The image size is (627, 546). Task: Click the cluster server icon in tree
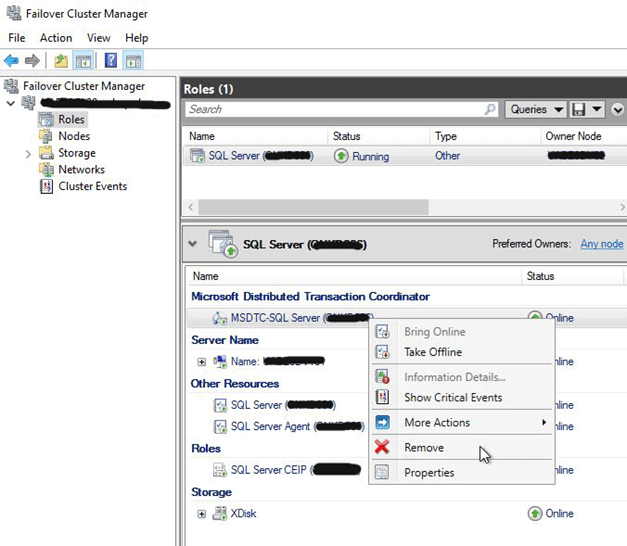point(28,103)
